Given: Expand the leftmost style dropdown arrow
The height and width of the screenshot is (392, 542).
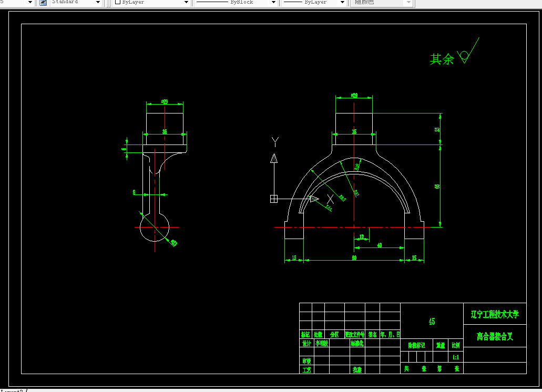Looking at the screenshot, I should tap(30, 3).
